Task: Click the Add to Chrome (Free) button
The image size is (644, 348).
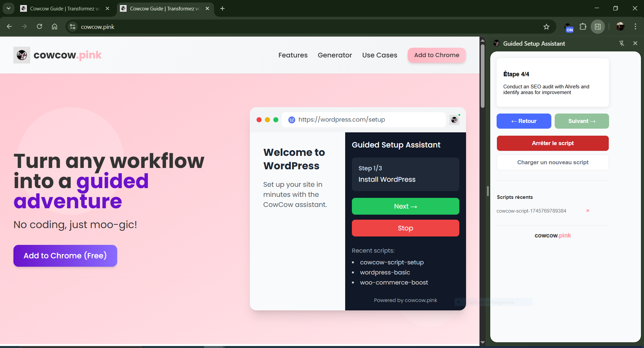Action: pyautogui.click(x=65, y=256)
